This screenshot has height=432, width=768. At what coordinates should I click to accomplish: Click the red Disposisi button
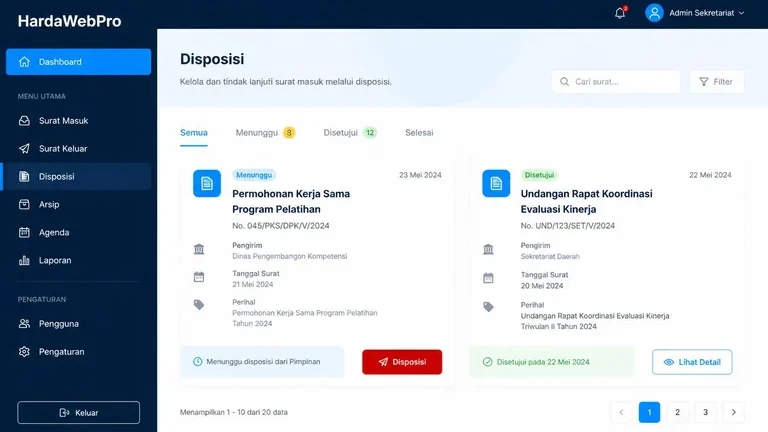(402, 362)
